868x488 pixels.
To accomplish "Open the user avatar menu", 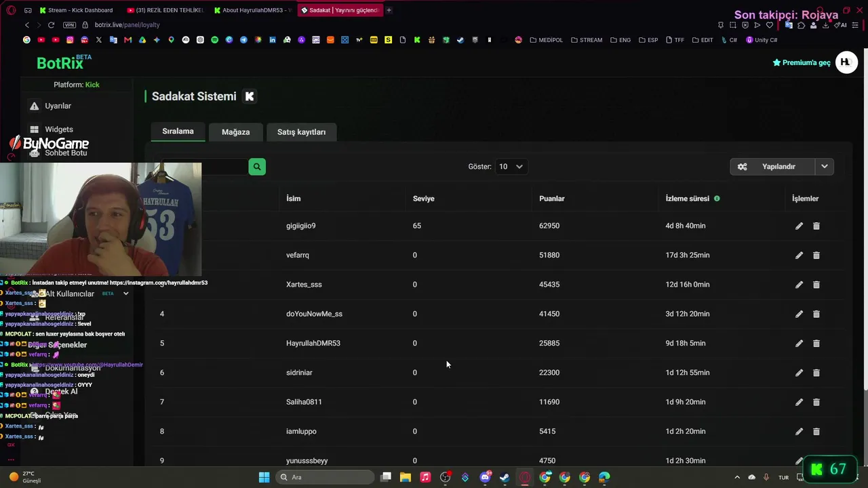I will [x=846, y=62].
